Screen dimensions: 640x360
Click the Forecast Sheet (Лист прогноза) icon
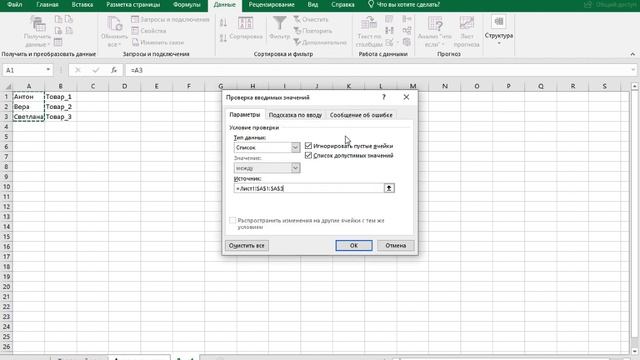(467, 23)
